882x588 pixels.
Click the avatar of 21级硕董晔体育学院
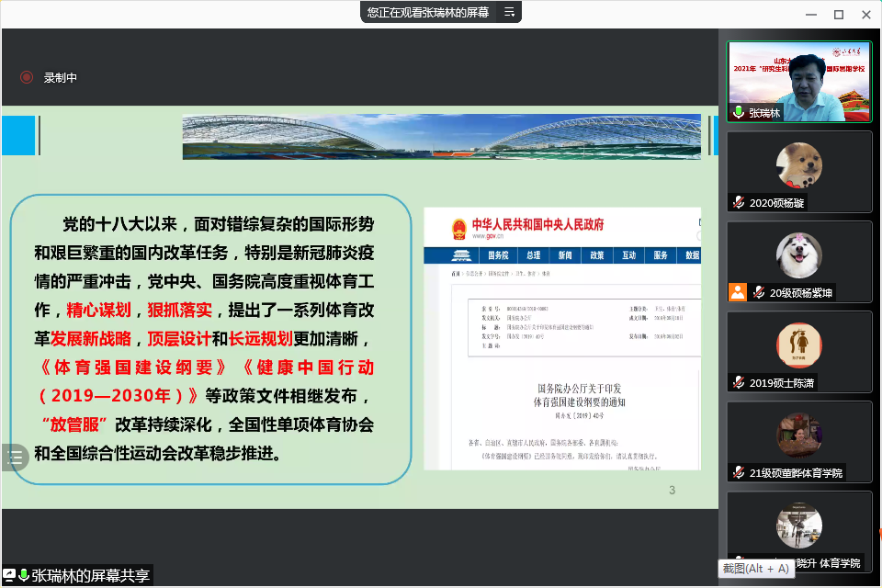tap(798, 435)
